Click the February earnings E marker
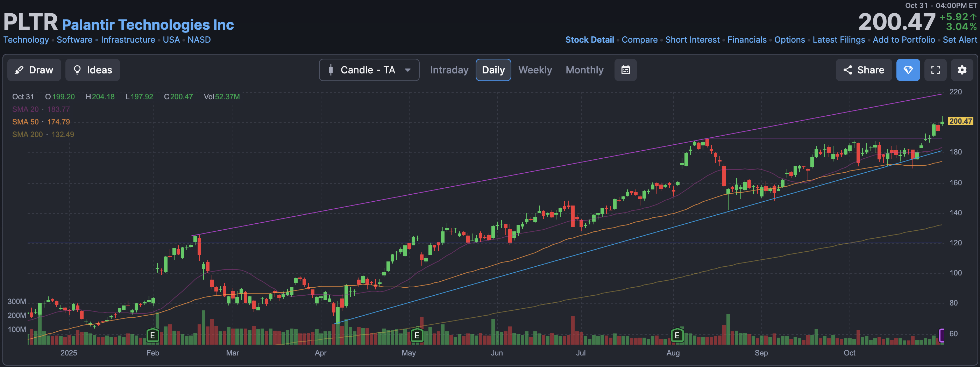This screenshot has height=367, width=980. (152, 336)
